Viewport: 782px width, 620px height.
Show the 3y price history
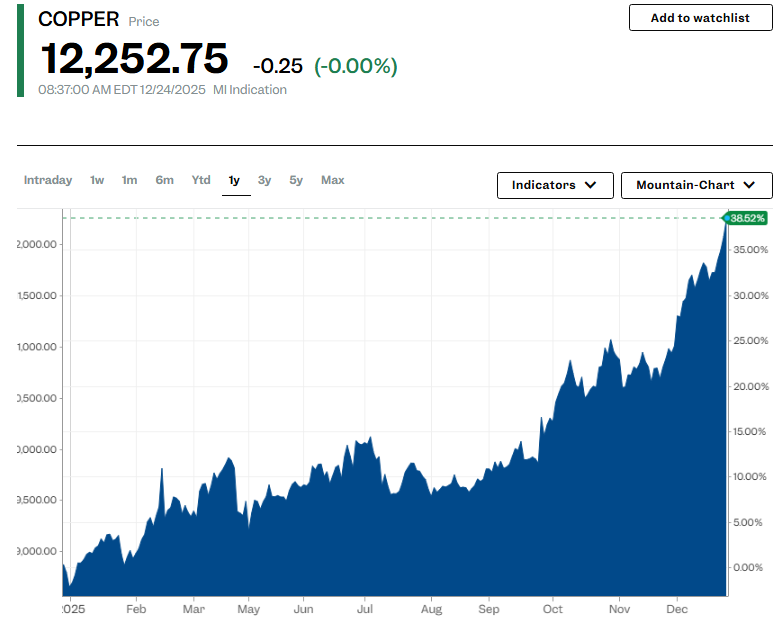pos(264,180)
